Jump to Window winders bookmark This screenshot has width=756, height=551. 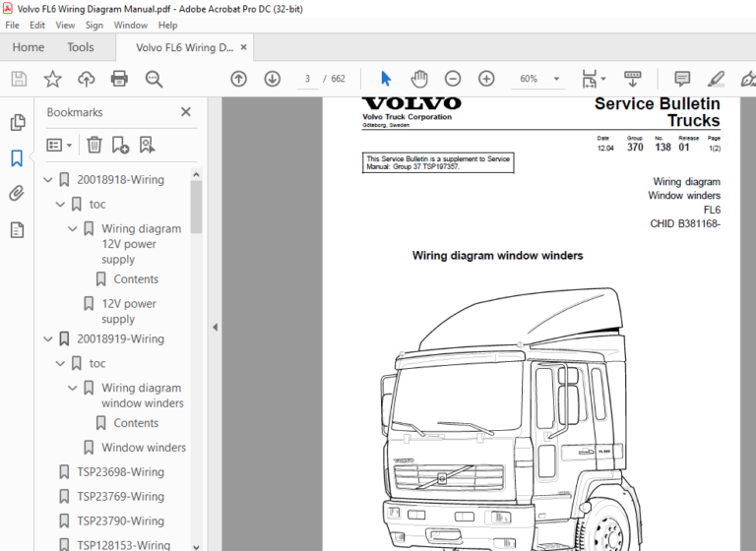click(144, 448)
